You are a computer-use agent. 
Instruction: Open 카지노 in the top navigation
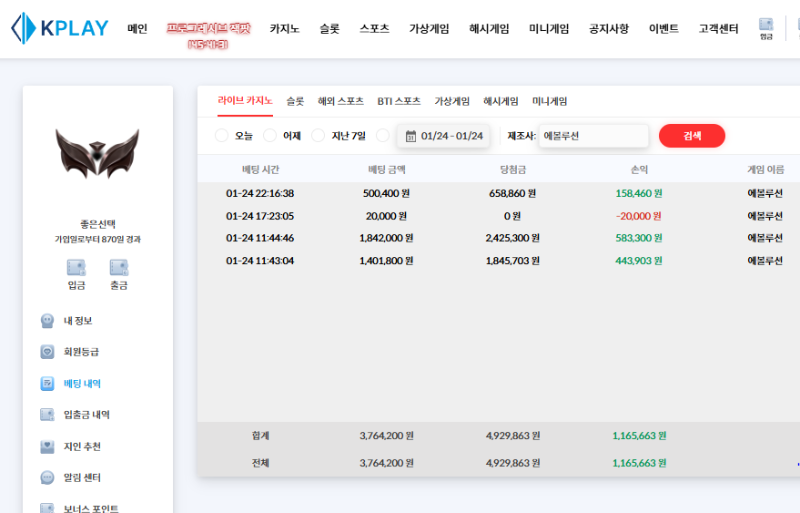pos(284,29)
